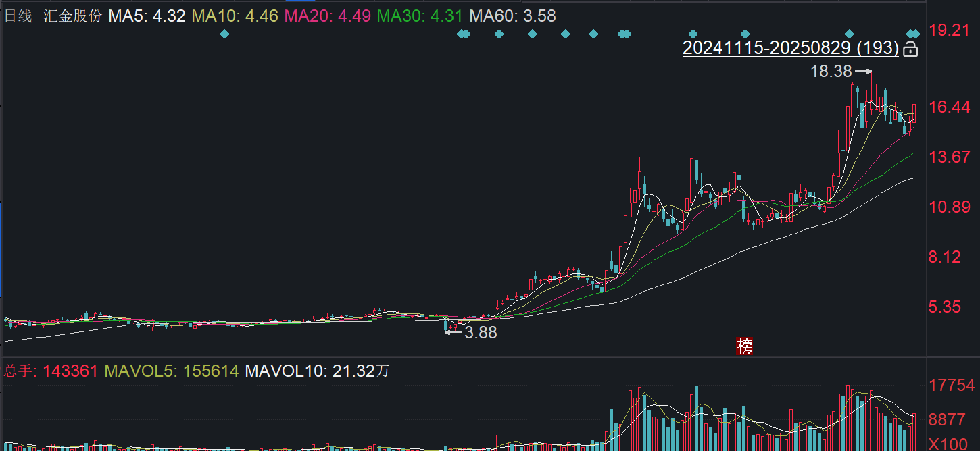The width and height of the screenshot is (980, 451).
Task: Click the MAVOL5: 155614 label
Action: click(172, 371)
